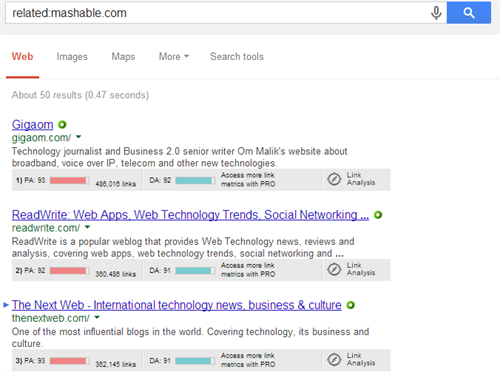
Task: Open Link Analysis compass for The Next Web
Action: (x=334, y=360)
